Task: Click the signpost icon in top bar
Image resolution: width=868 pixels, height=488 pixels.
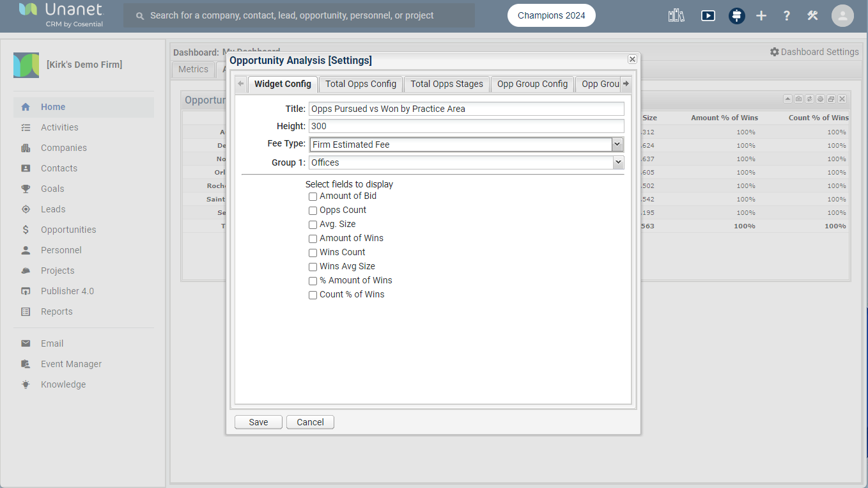Action: click(737, 16)
